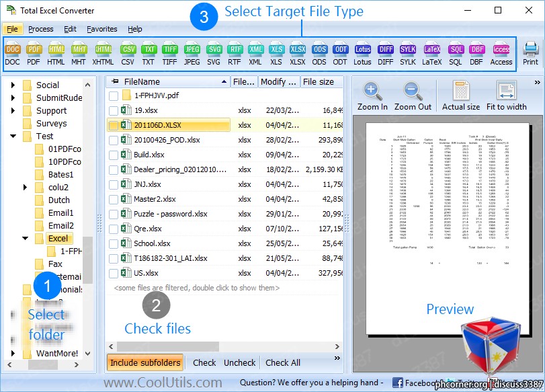The width and height of the screenshot is (545, 392).
Task: Choose XLS target format
Action: click(276, 54)
